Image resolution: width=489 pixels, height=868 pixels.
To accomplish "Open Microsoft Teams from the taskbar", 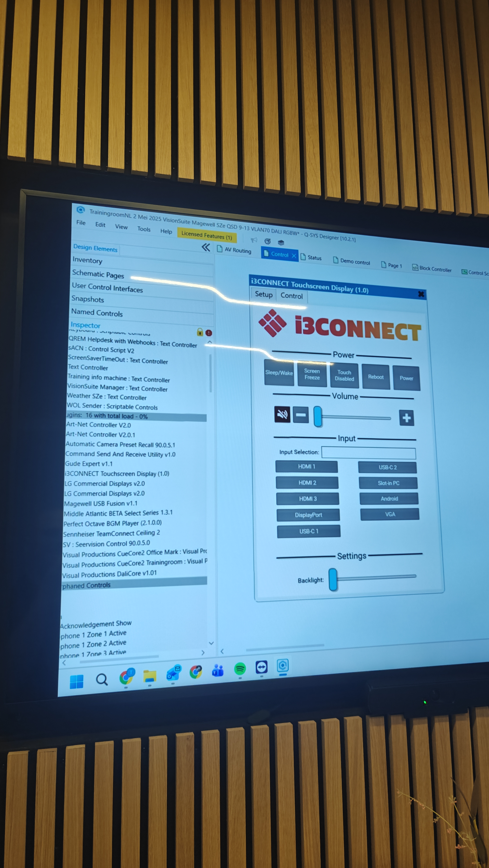I will click(x=218, y=671).
